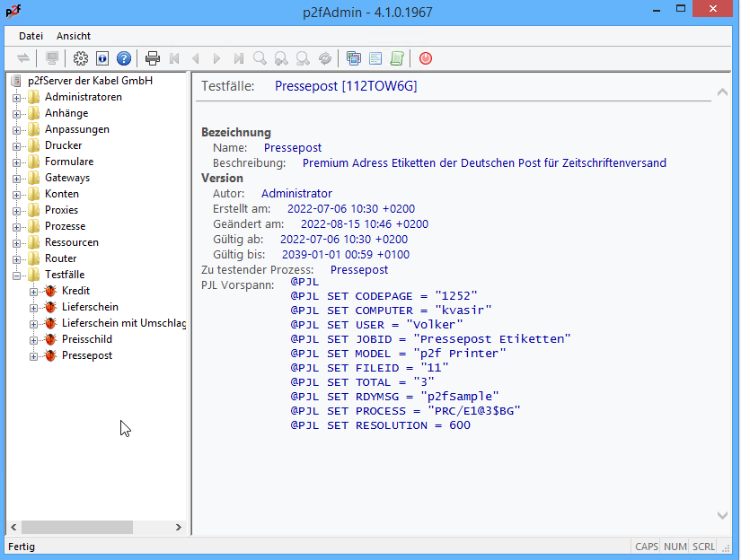This screenshot has width=741, height=560.
Task: Click the Gültig bis date 2039-01-01 00:59
Action: click(346, 255)
